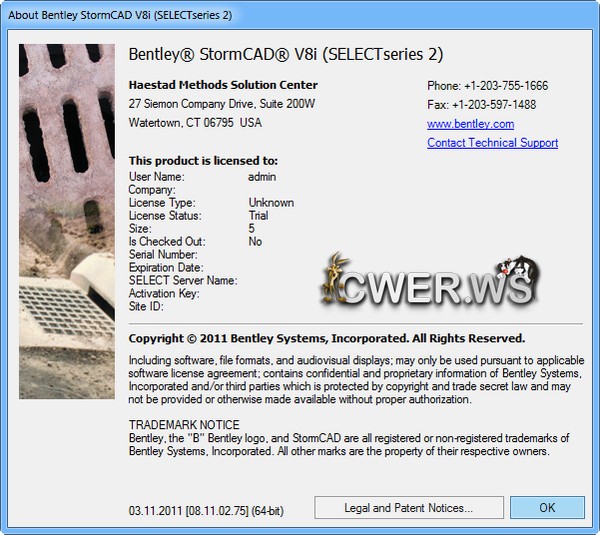Click License Type value Unknown
600x535 pixels.
tap(271, 202)
